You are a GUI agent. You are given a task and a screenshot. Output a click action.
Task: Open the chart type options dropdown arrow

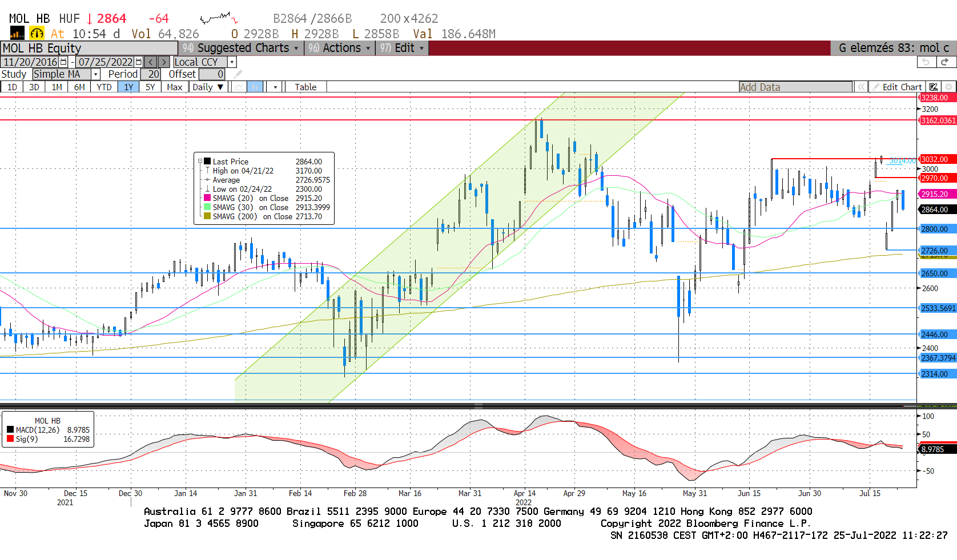pos(275,87)
